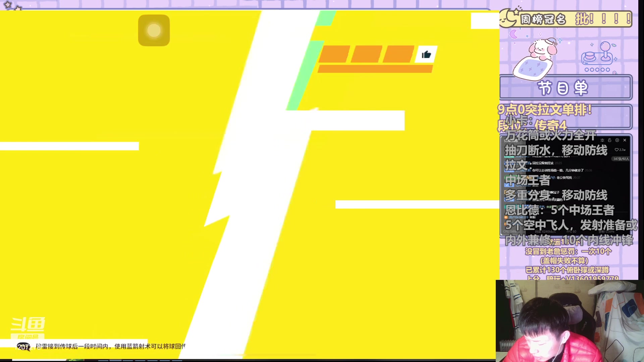This screenshot has height=362, width=644.
Task: Toggle the padlock icon in chat window header
Action: click(x=610, y=140)
